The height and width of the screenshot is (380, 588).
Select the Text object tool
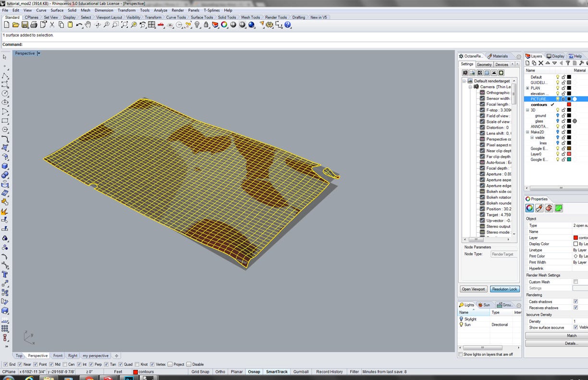click(x=5, y=274)
